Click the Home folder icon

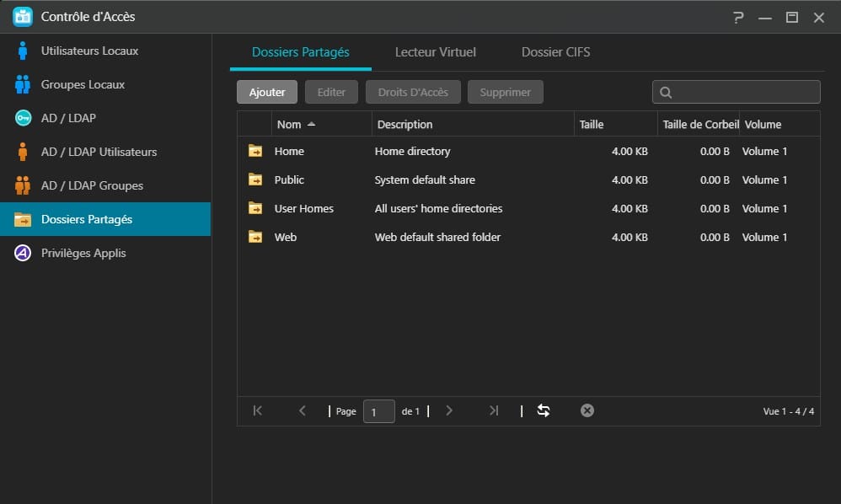click(x=255, y=151)
